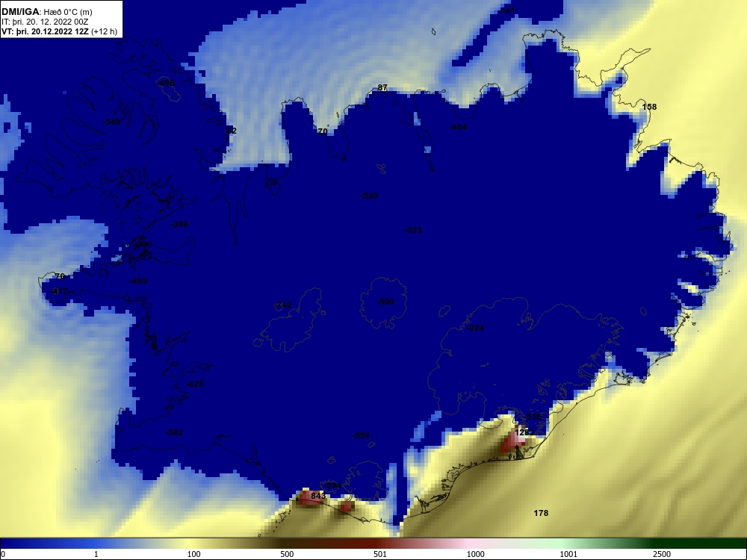Click the '1' tick on the color scale
The height and width of the screenshot is (560, 747).
coord(96,554)
